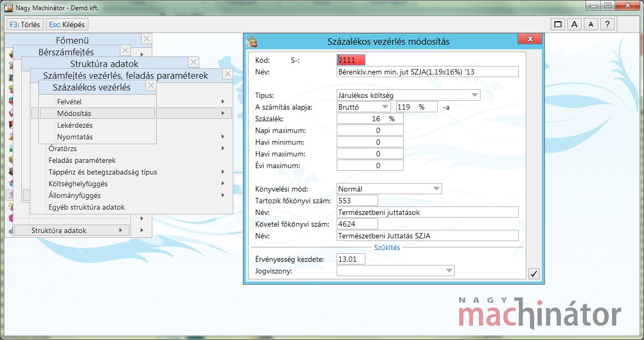Screen dimensions: 644x340
Task: Expand the Költséghelyfüggés submenu arrow
Action: (223, 184)
